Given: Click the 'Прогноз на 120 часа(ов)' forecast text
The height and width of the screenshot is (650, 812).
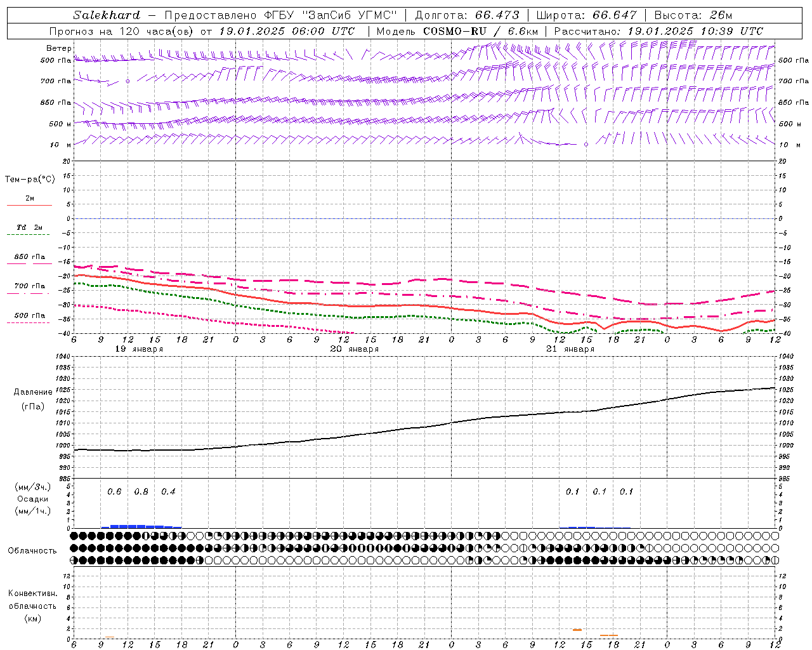Looking at the screenshot, I should click(121, 31).
